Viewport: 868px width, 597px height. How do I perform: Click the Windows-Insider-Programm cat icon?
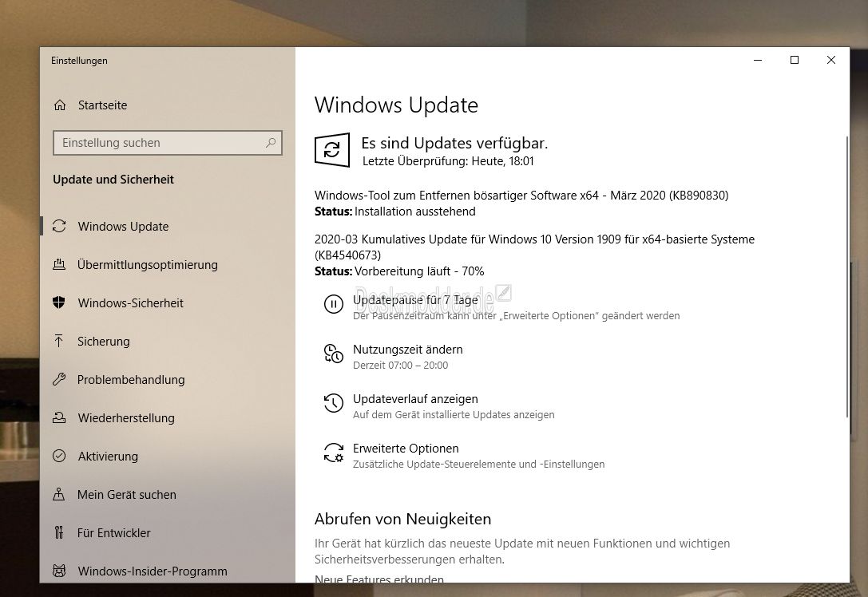coord(58,571)
